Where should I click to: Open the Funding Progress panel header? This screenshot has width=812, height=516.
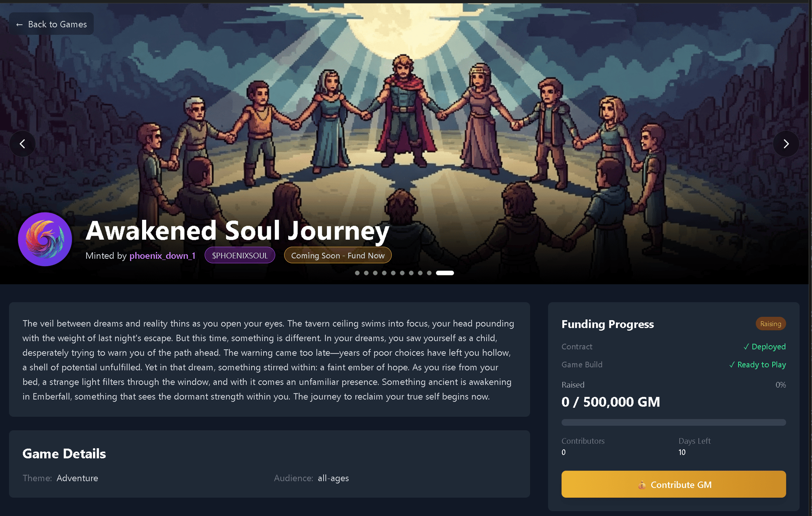[607, 324]
